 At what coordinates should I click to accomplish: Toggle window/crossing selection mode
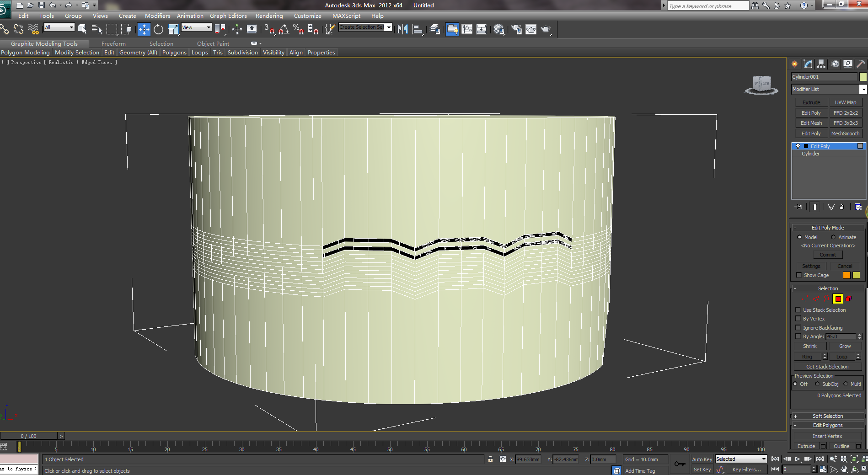(x=126, y=29)
